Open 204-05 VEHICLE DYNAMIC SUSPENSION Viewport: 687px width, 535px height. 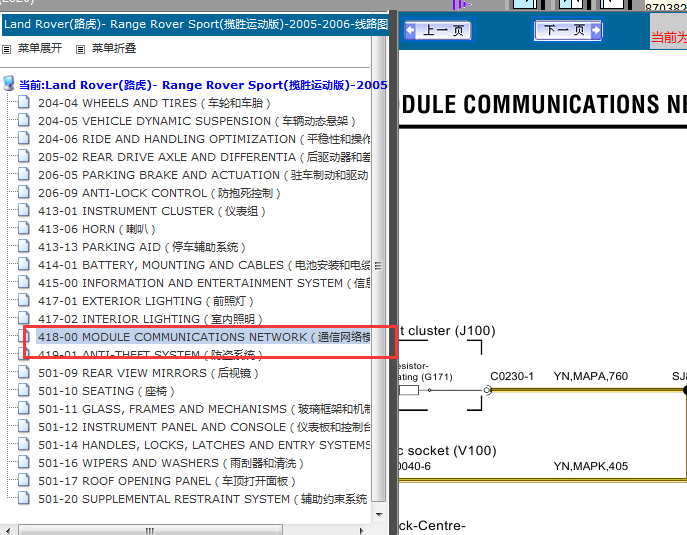click(197, 121)
